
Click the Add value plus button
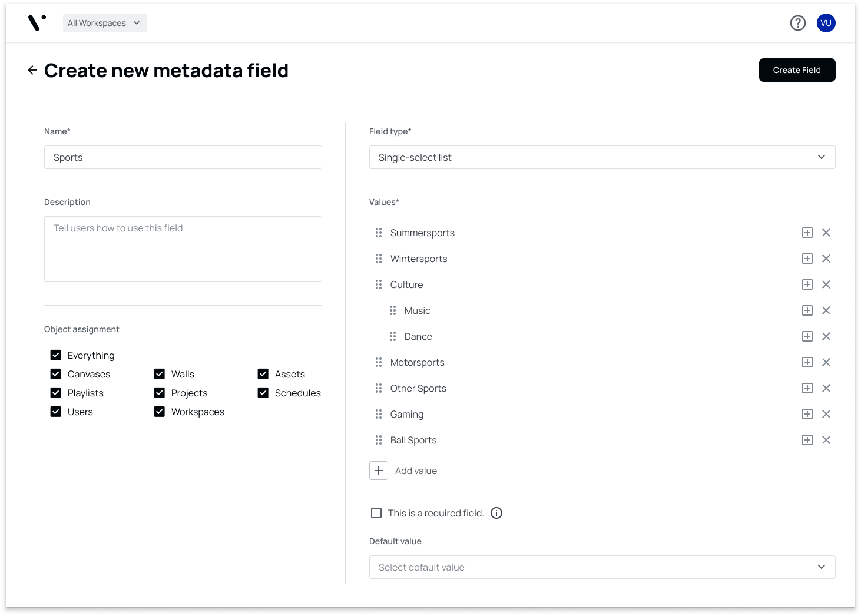[x=379, y=471]
